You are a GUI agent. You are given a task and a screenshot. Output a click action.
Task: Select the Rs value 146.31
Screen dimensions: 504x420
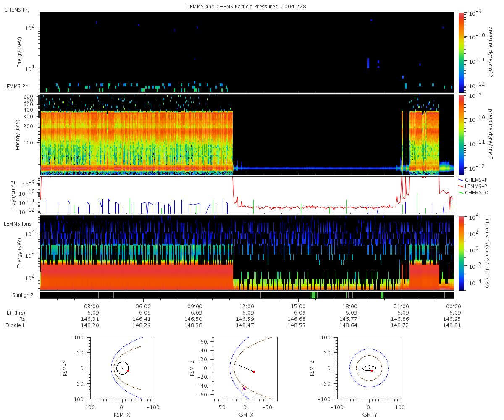pos(89,319)
